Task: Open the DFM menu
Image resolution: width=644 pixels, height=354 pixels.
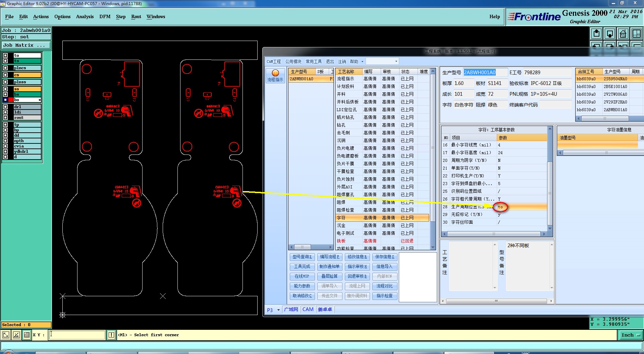Action: click(x=105, y=16)
